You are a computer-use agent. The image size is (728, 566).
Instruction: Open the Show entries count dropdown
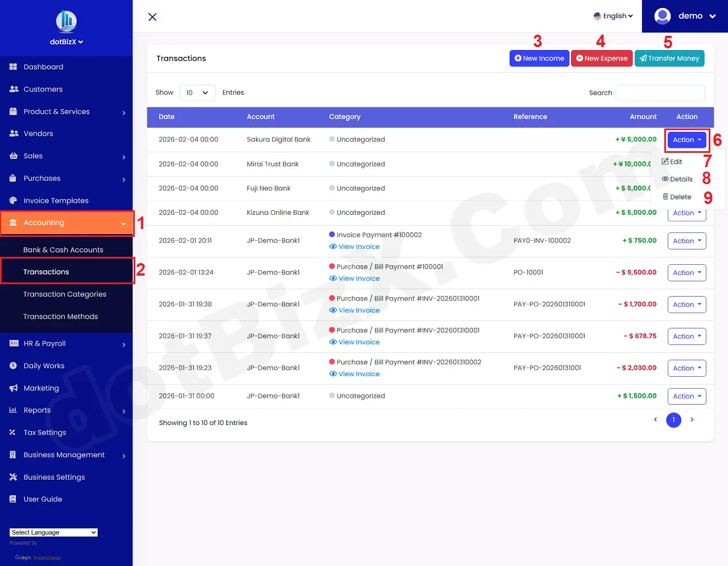pyautogui.click(x=197, y=92)
